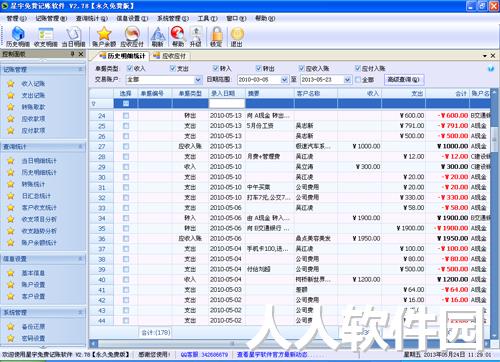Open the 当日明细 toolbar icon

click(74, 36)
